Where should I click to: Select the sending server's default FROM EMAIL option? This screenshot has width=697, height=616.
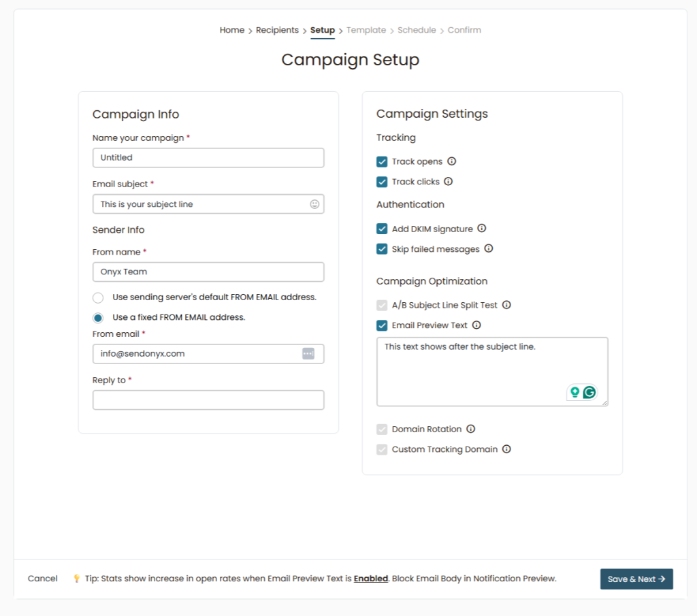click(98, 297)
